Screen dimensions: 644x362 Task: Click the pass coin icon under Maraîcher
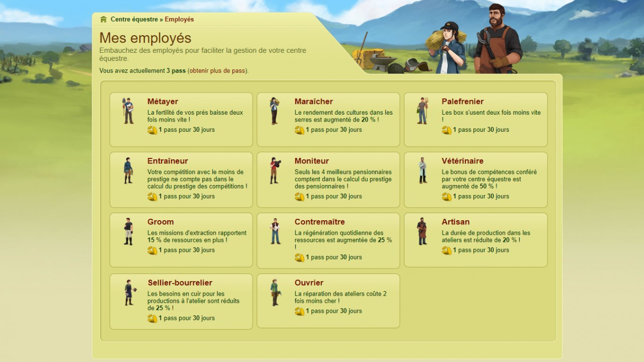[x=299, y=130]
